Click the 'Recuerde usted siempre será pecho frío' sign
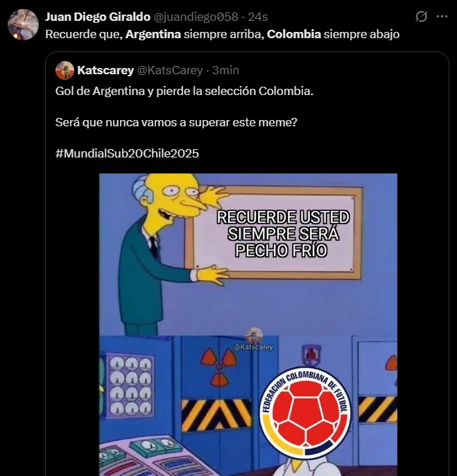Image resolution: width=457 pixels, height=476 pixels. click(274, 233)
